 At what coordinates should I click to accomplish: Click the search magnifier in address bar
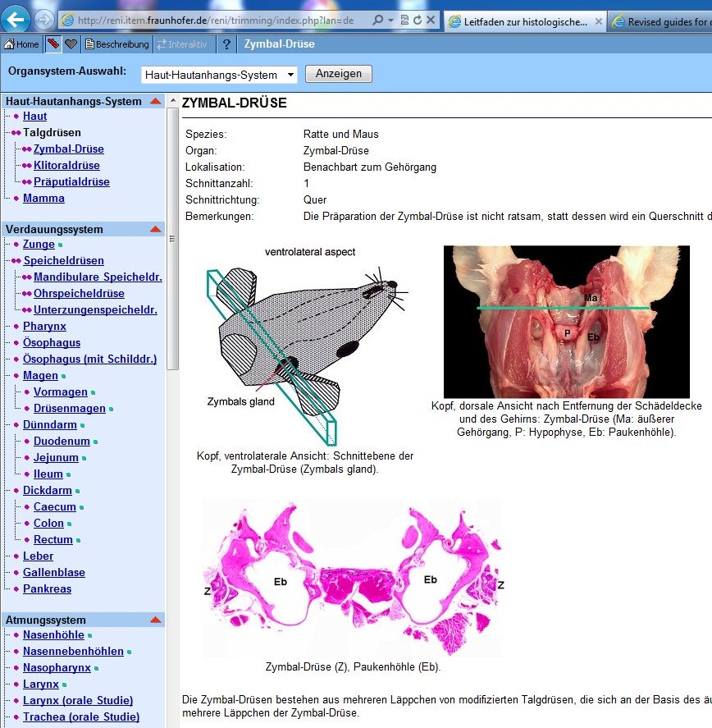[377, 21]
